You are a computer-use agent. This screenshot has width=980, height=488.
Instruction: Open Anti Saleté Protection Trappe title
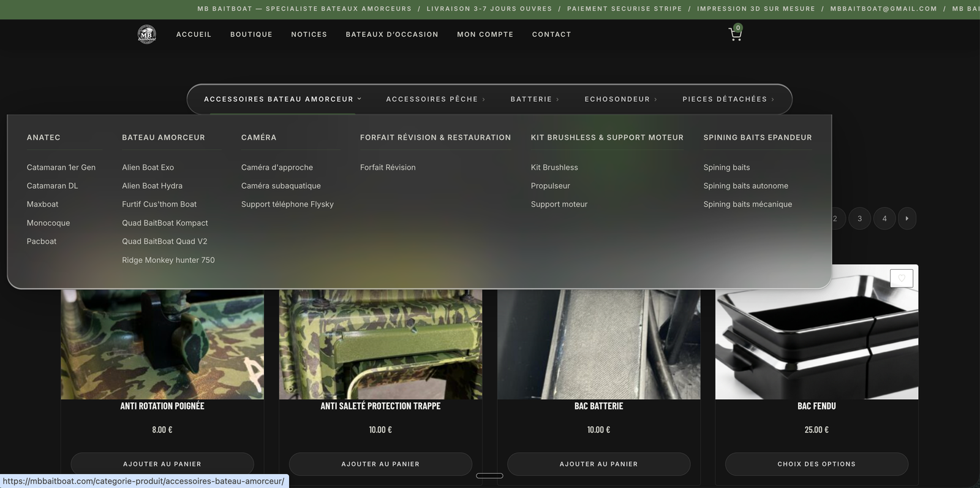(380, 406)
